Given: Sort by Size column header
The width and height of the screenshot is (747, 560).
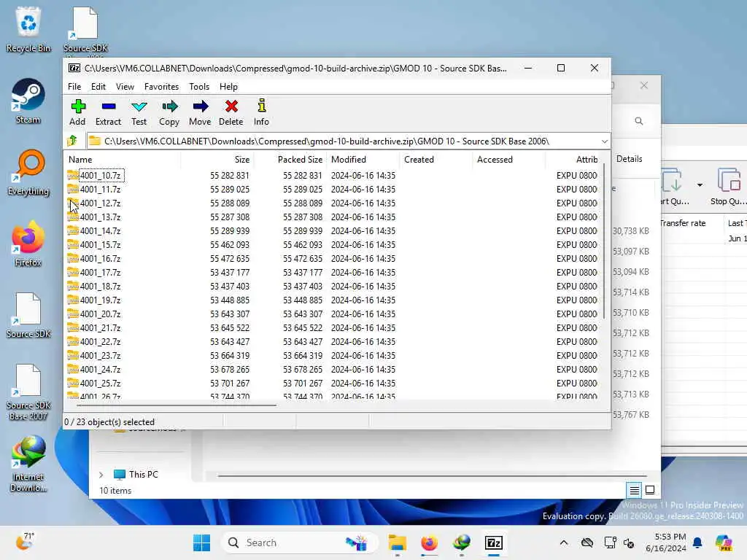Looking at the screenshot, I should tap(217, 160).
